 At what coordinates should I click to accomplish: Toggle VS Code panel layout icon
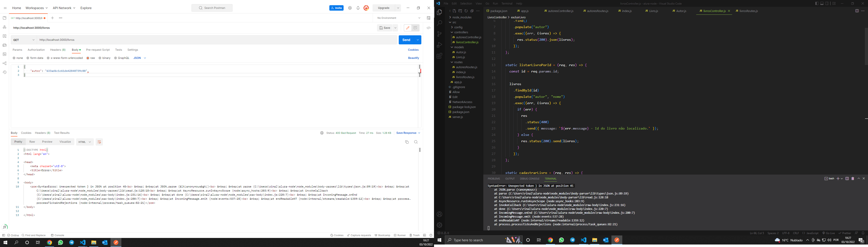pos(822,4)
